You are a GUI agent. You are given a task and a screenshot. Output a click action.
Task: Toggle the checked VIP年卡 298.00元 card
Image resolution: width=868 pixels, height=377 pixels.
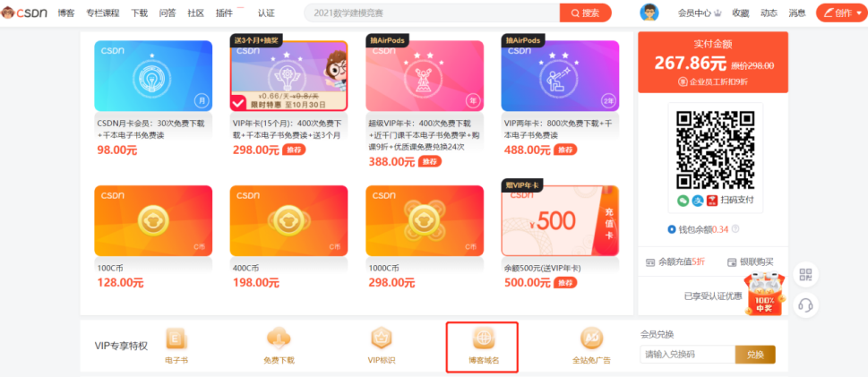pos(289,76)
